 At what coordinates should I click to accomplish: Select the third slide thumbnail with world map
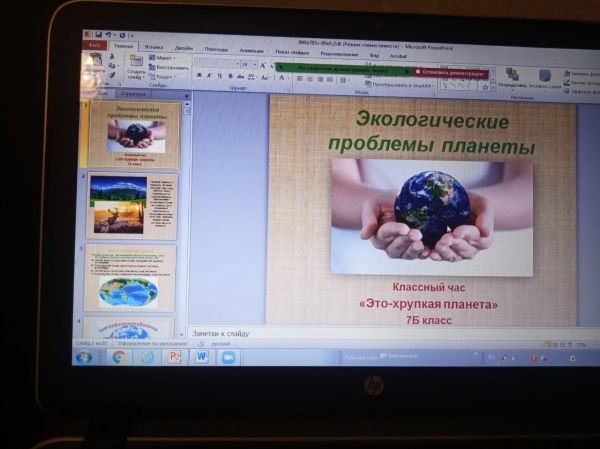pos(131,277)
